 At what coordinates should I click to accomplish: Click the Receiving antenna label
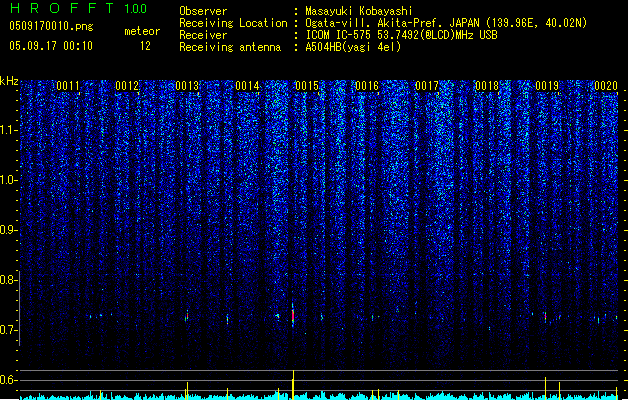point(230,47)
